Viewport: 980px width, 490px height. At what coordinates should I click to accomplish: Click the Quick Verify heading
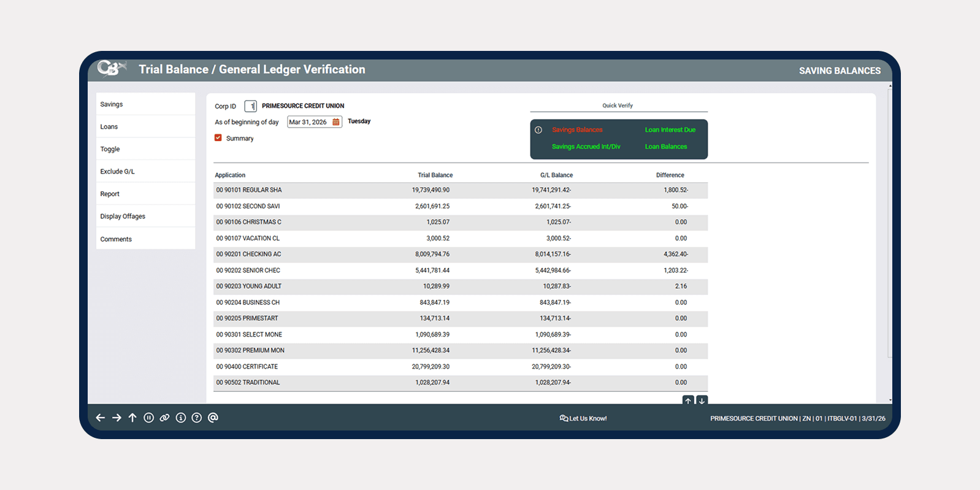[618, 105]
